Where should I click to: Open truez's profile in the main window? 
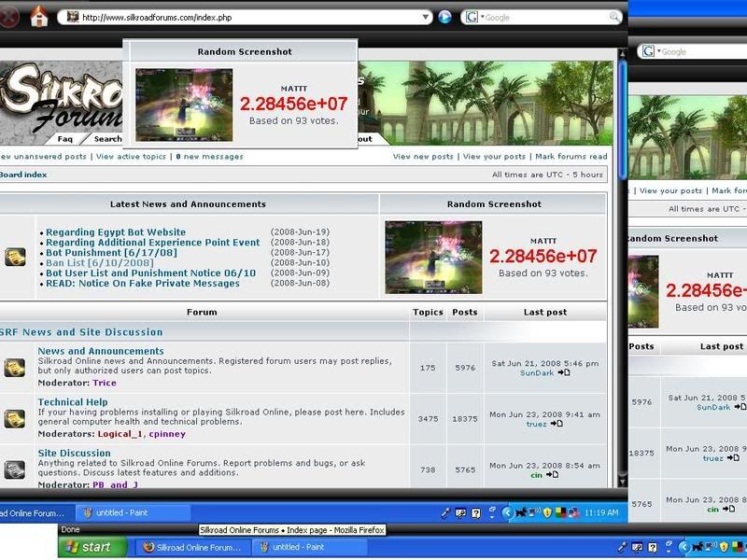click(536, 424)
